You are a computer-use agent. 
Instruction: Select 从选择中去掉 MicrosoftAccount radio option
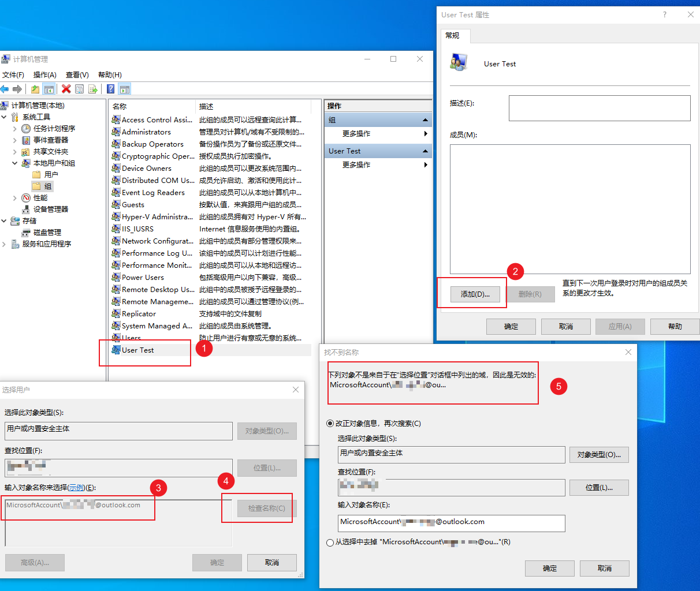coord(330,543)
